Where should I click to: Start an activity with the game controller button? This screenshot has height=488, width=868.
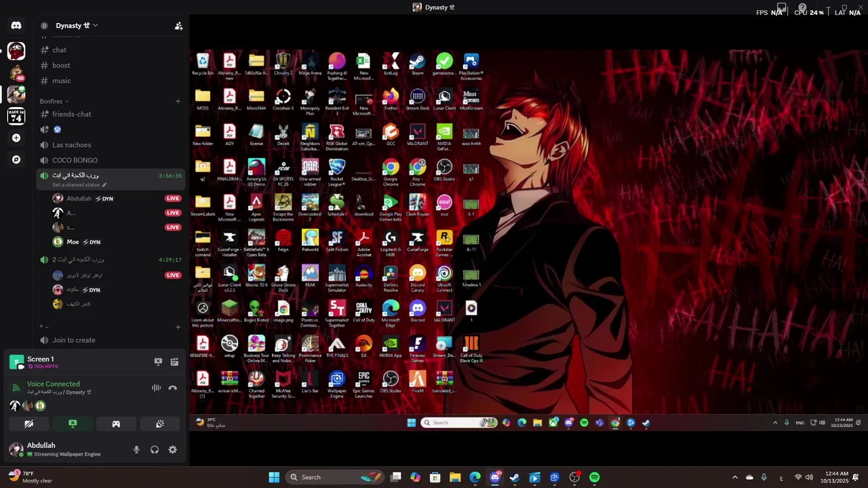116,424
